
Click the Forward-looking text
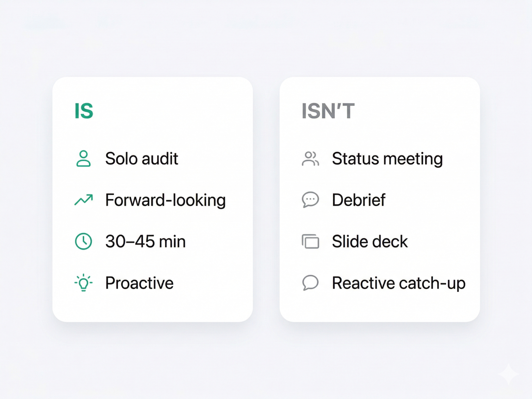pyautogui.click(x=166, y=200)
